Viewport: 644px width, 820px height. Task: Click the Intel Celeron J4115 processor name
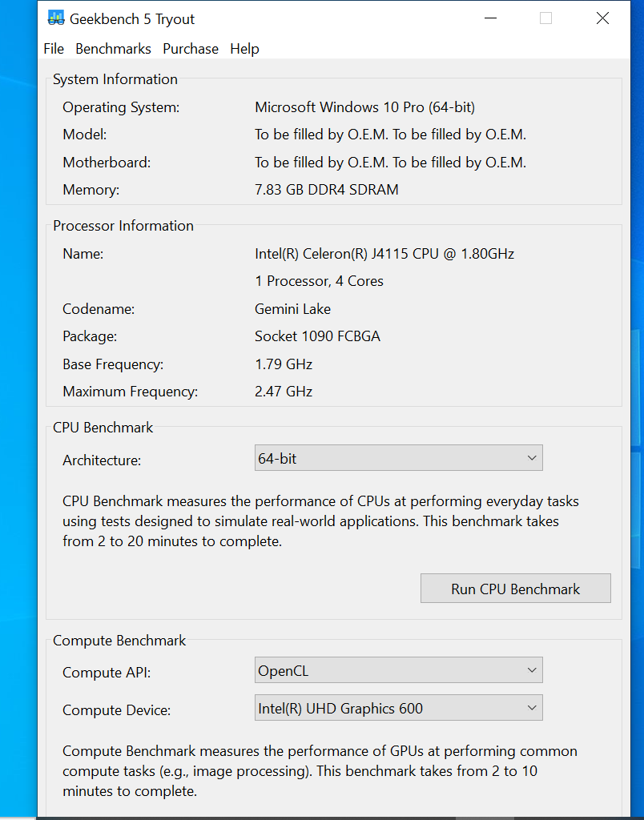coord(384,254)
